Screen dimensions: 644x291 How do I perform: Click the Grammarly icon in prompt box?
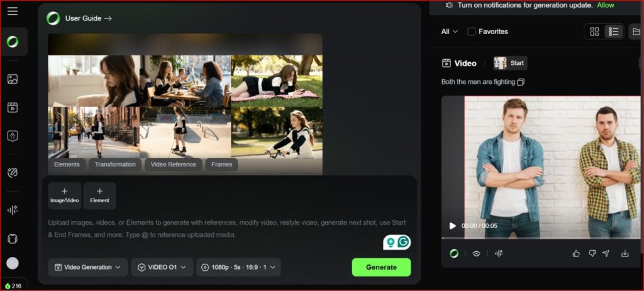tap(403, 243)
